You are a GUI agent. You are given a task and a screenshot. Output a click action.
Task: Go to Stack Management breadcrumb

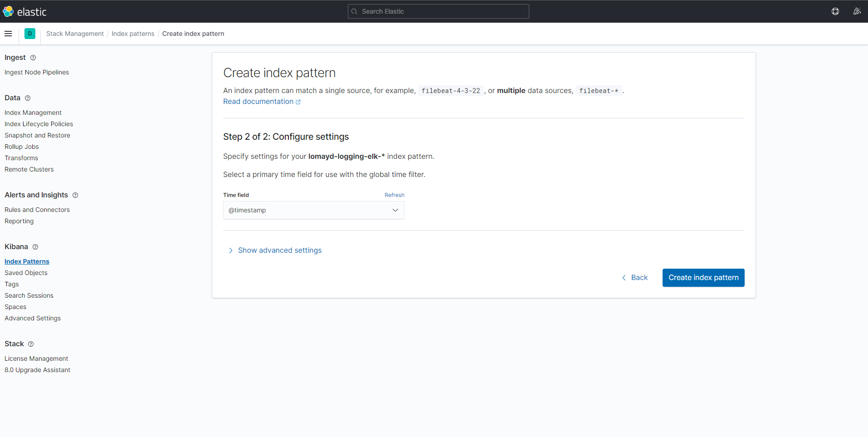coord(74,34)
